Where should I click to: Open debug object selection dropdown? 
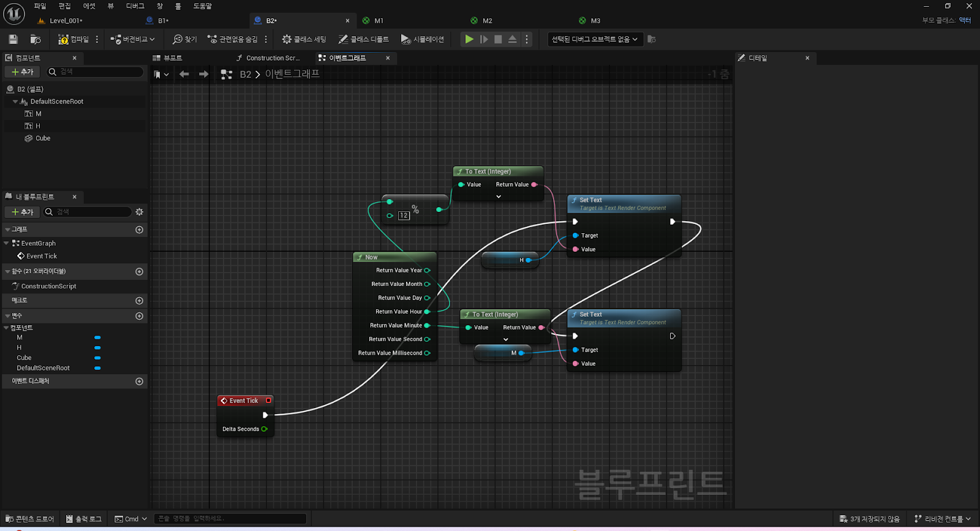coord(594,39)
